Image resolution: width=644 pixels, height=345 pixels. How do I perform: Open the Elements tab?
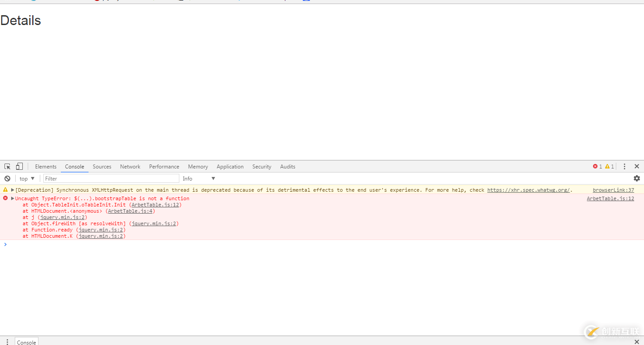coord(46,167)
